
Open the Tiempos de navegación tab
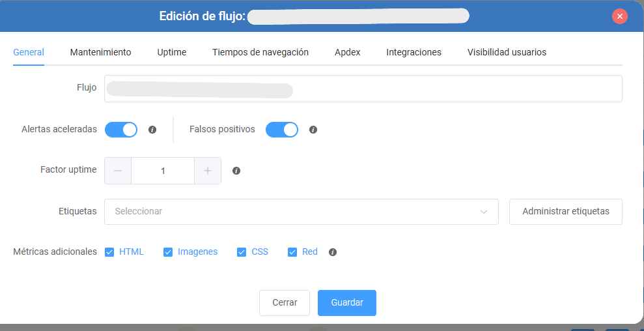click(x=260, y=52)
